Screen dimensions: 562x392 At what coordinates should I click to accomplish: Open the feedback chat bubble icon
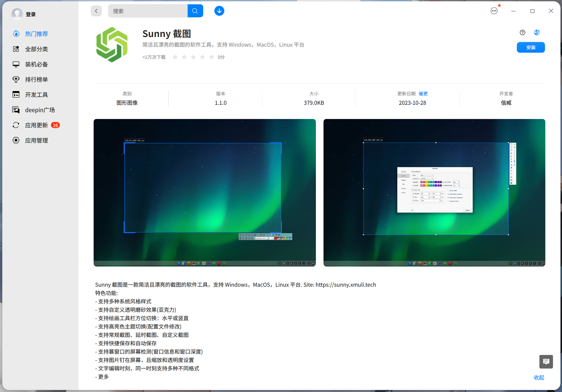(x=546, y=361)
